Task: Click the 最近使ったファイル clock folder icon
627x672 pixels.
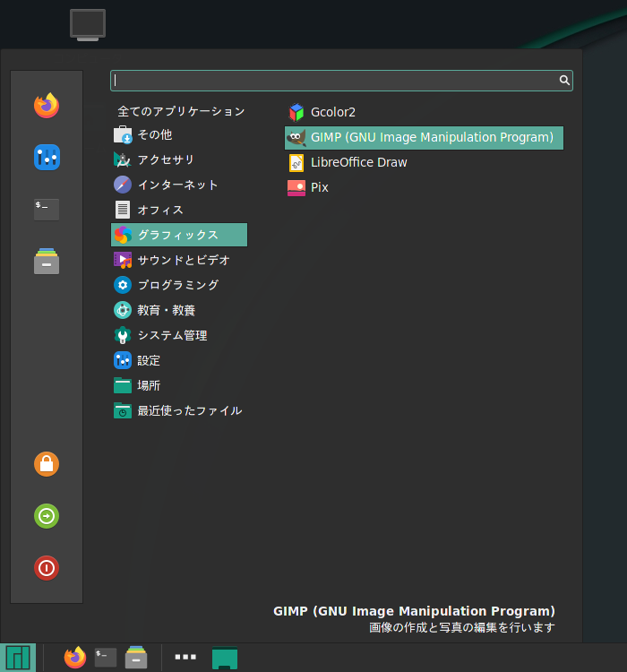Action: point(123,410)
